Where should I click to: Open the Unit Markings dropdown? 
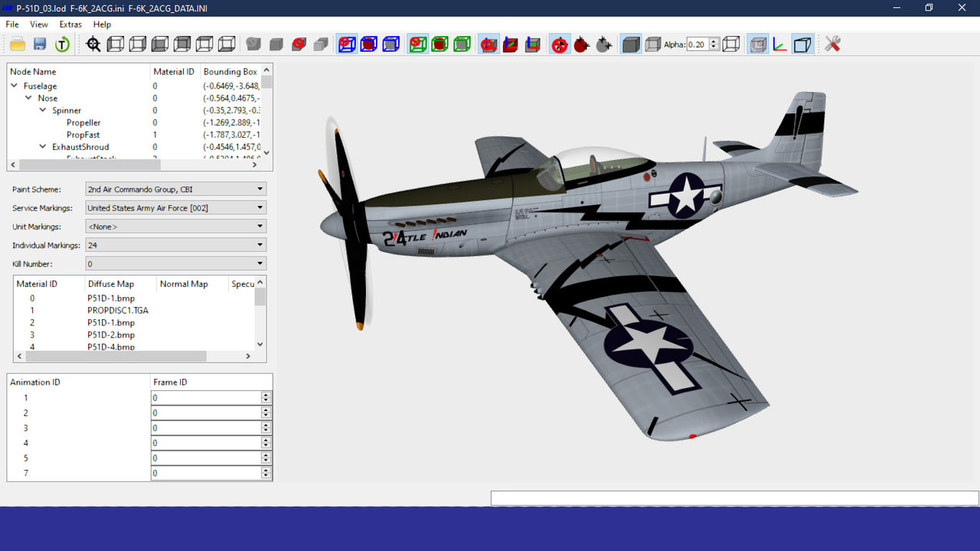click(x=175, y=227)
